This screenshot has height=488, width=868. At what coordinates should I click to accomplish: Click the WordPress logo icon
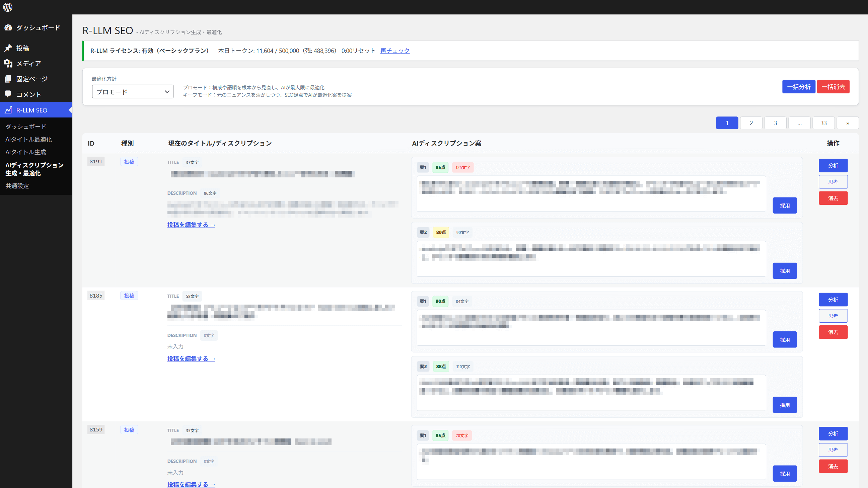[7, 7]
